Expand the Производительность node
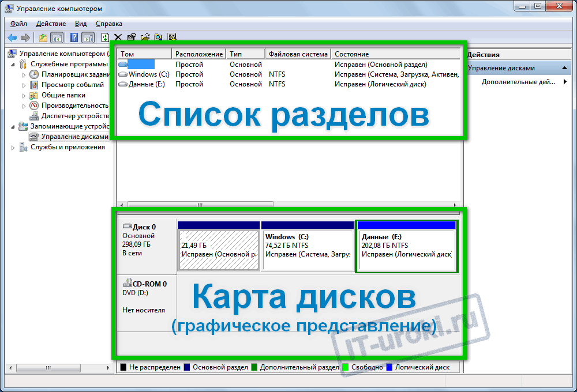Image resolution: width=577 pixels, height=392 pixels. pos(24,106)
